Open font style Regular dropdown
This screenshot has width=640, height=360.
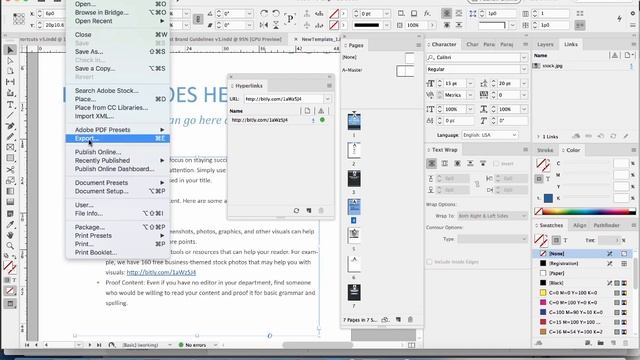point(524,69)
